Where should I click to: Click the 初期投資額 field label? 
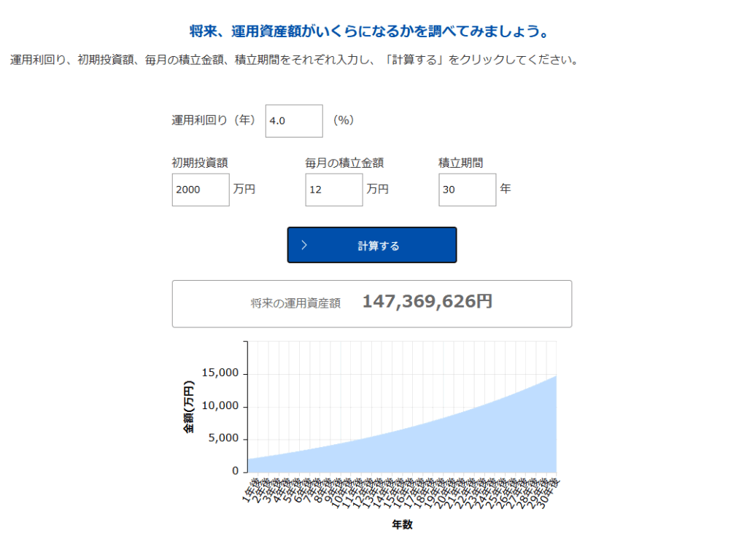[x=199, y=163]
